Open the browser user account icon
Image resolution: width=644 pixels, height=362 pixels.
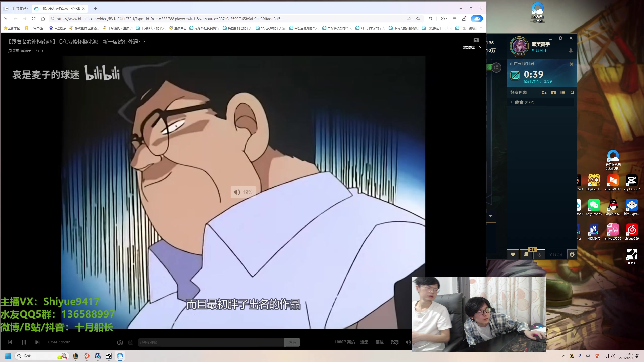(464, 19)
